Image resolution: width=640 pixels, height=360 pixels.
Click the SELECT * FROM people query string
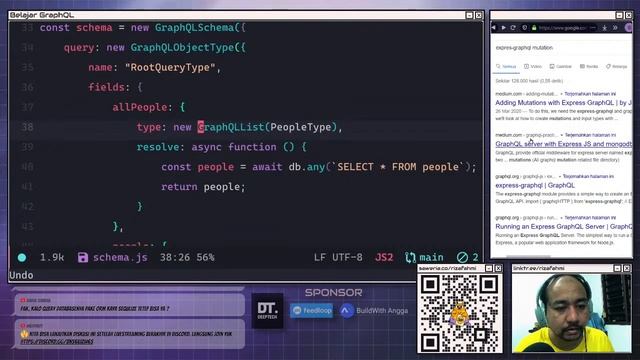point(398,167)
